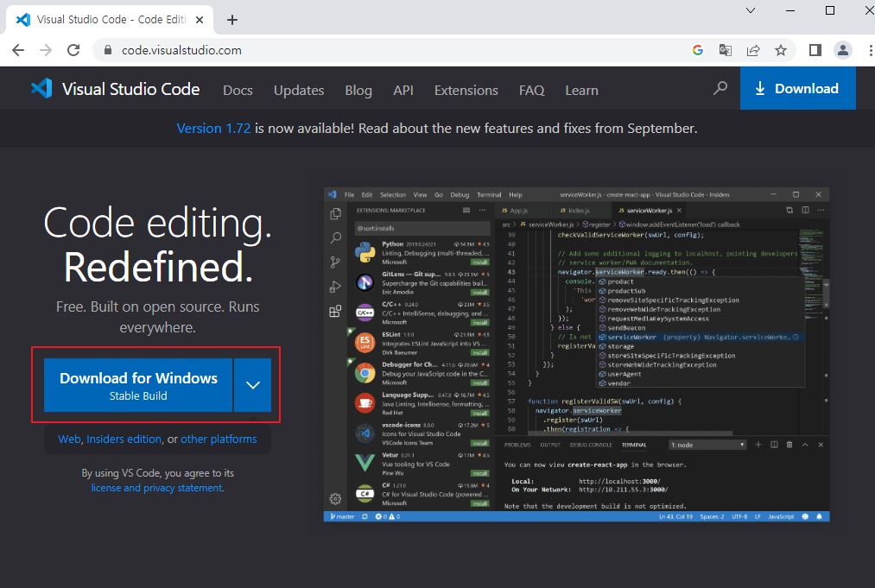Open the API navigation item
The width and height of the screenshot is (875, 588).
coord(403,91)
